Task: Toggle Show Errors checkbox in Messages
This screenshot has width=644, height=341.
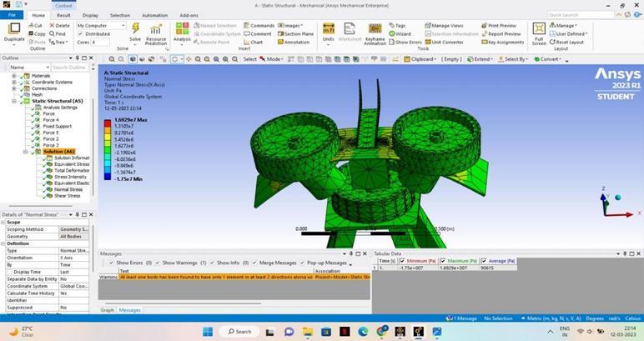Action: (x=111, y=263)
